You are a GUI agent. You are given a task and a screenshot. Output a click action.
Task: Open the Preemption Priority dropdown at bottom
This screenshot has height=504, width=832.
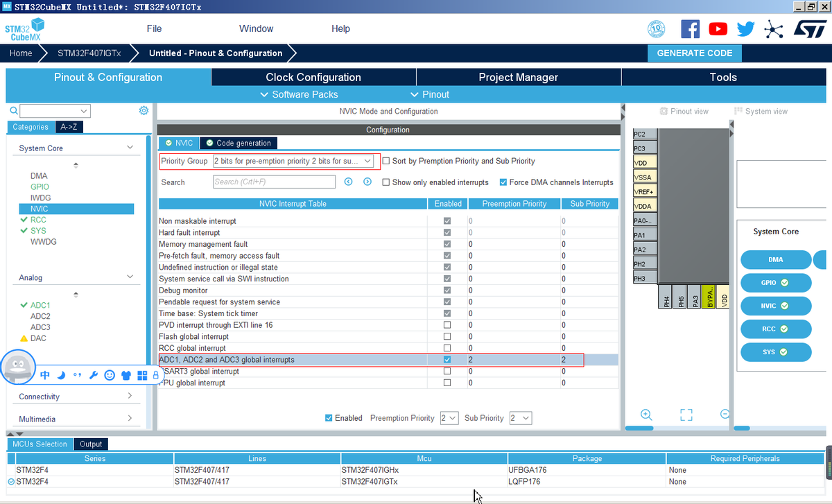pyautogui.click(x=449, y=418)
